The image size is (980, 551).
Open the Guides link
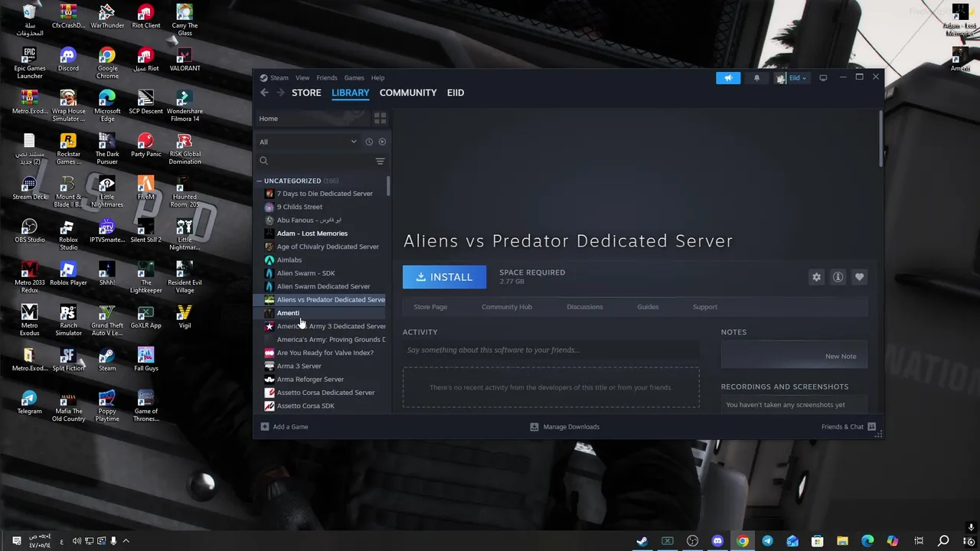(648, 307)
